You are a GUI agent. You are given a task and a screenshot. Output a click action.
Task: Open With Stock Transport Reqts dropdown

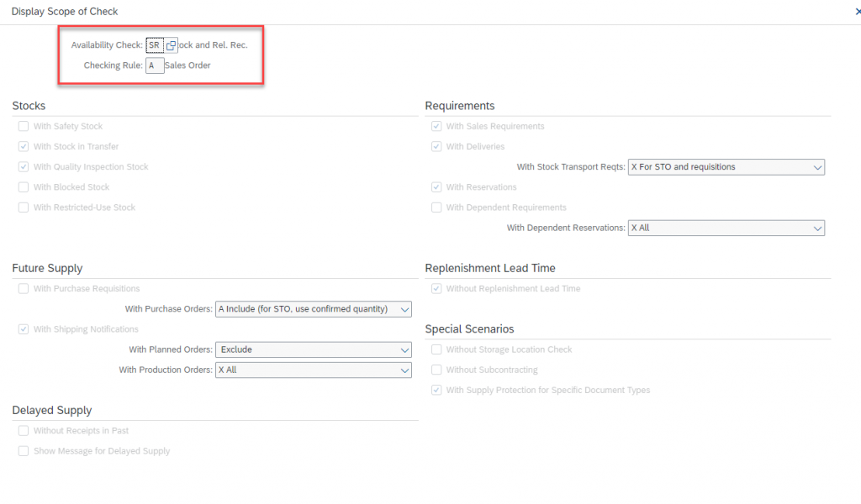[x=726, y=166]
